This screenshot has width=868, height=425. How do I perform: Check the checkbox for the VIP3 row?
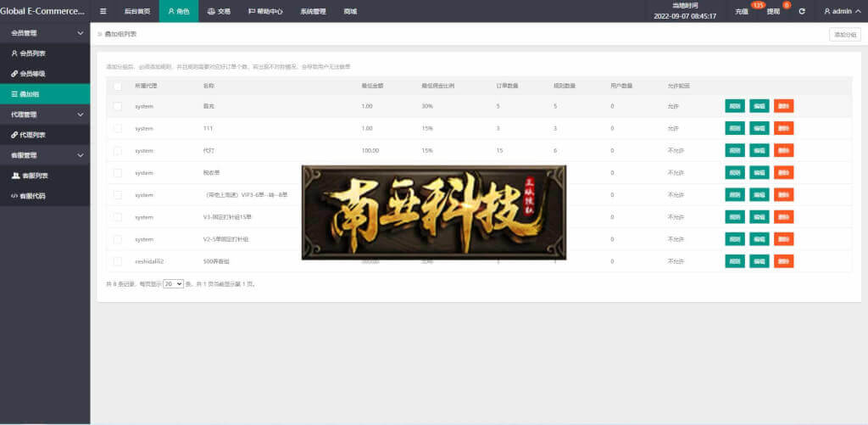coord(117,194)
